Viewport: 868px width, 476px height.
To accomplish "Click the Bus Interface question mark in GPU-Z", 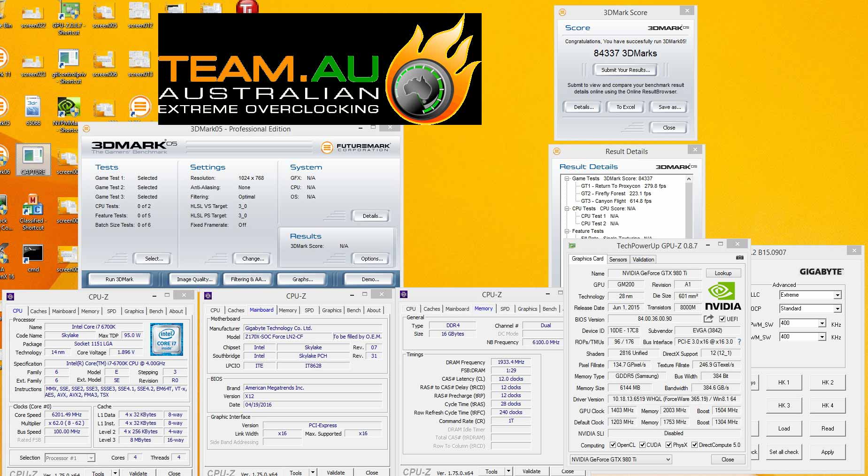I will click(739, 342).
